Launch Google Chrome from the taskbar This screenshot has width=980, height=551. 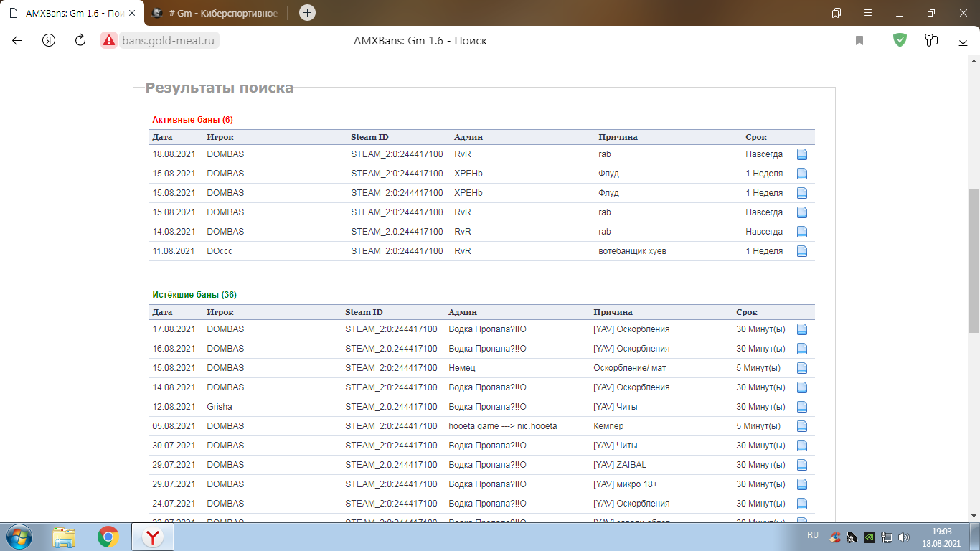click(x=108, y=537)
